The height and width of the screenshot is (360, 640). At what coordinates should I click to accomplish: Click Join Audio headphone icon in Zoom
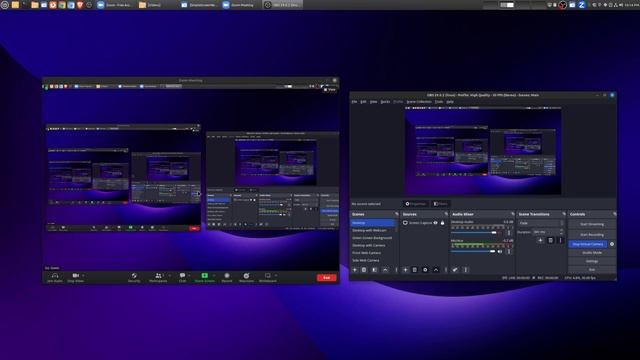tap(55, 276)
